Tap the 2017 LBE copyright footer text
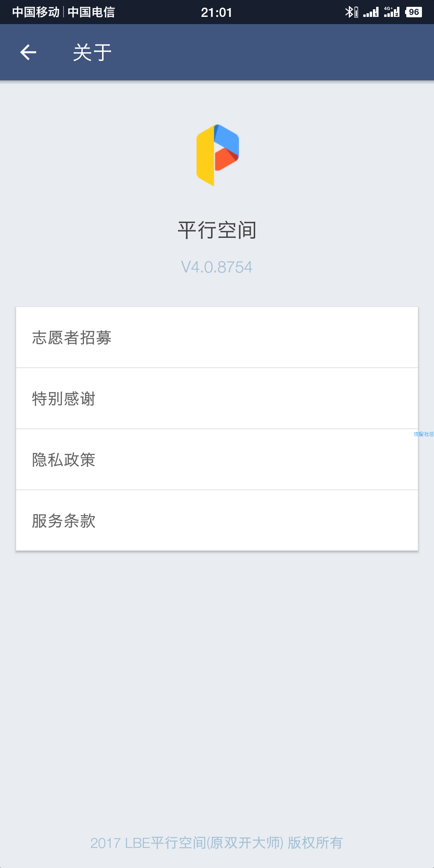This screenshot has width=434, height=868. (217, 843)
